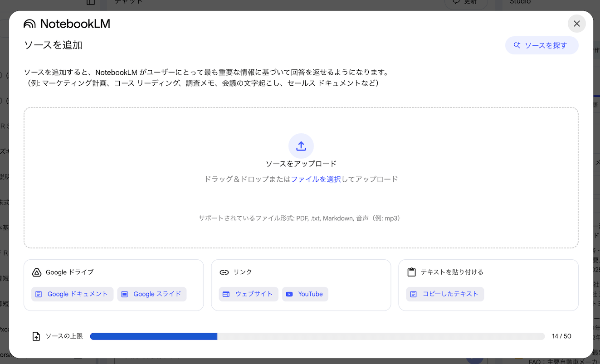The image size is (600, 364).
Task: Click the テキストを貼り付ける card heading
Action: point(452,272)
